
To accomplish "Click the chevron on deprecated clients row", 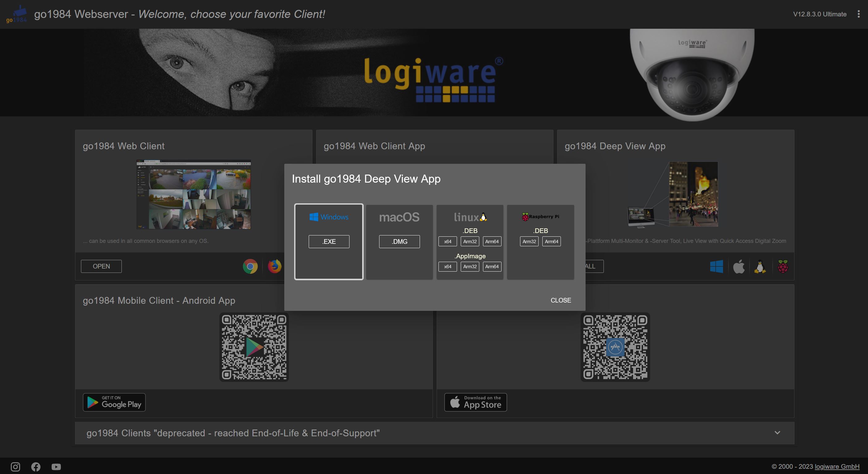I will (x=777, y=433).
